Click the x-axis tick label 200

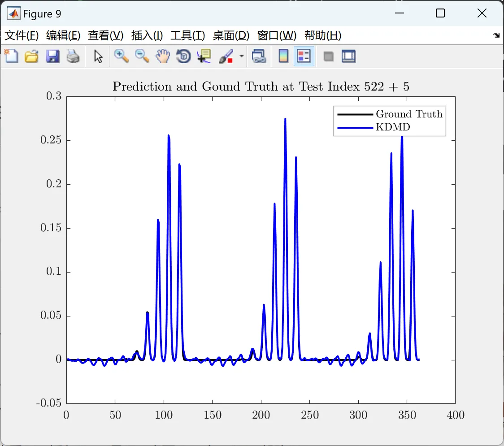[x=261, y=415]
